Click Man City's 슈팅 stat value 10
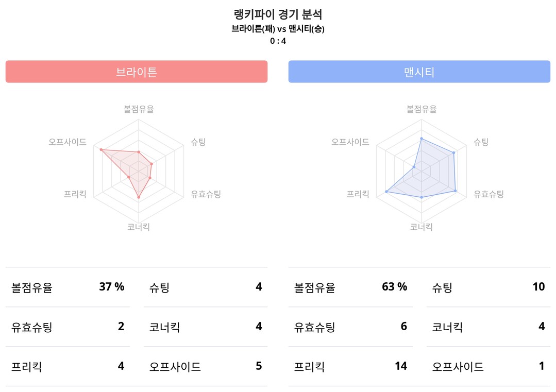This screenshot has height=392, width=556. click(538, 287)
